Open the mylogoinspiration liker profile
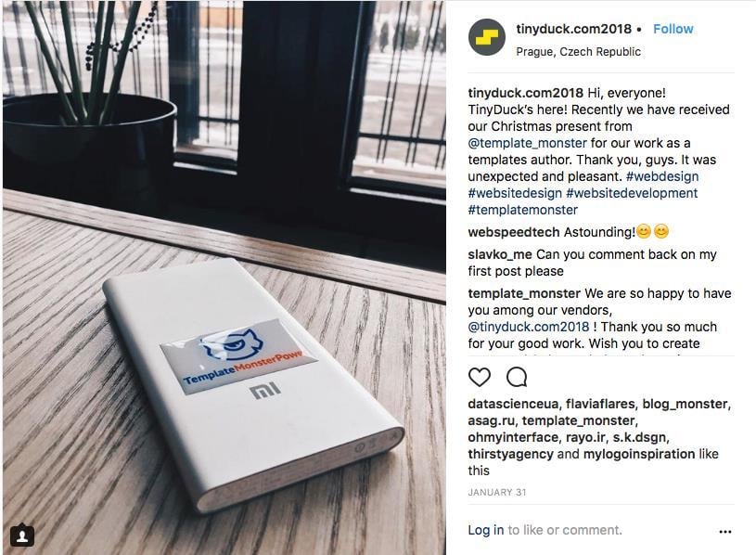756x555 pixels. tap(639, 454)
